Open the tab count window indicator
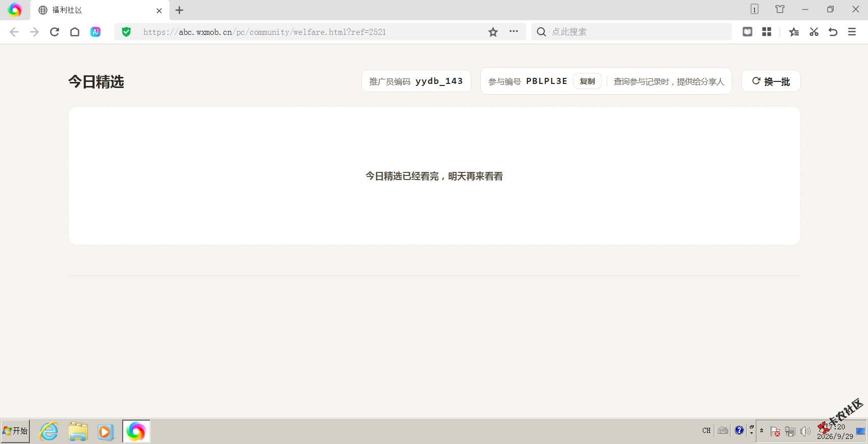The width and height of the screenshot is (868, 444). (x=754, y=9)
